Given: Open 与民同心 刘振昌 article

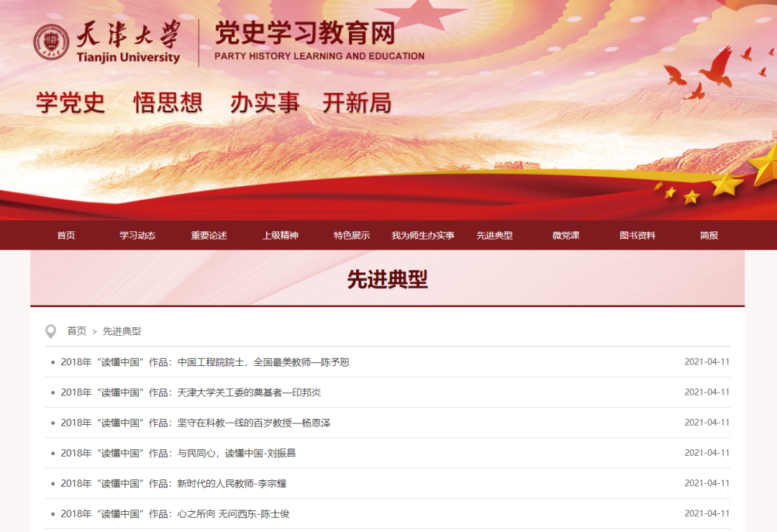Looking at the screenshot, I should 178,453.
